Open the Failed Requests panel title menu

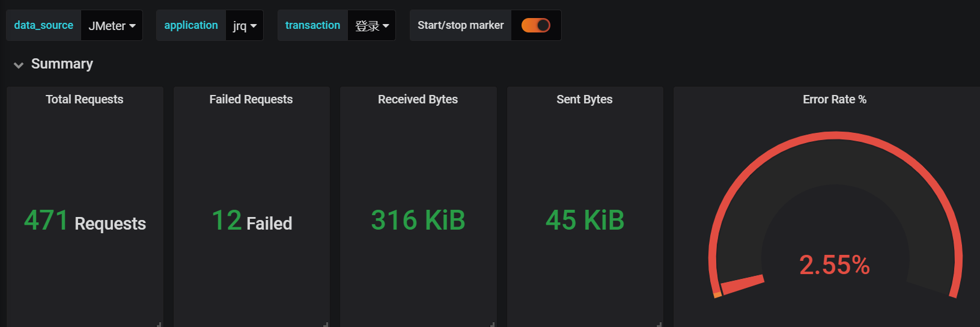tap(251, 99)
